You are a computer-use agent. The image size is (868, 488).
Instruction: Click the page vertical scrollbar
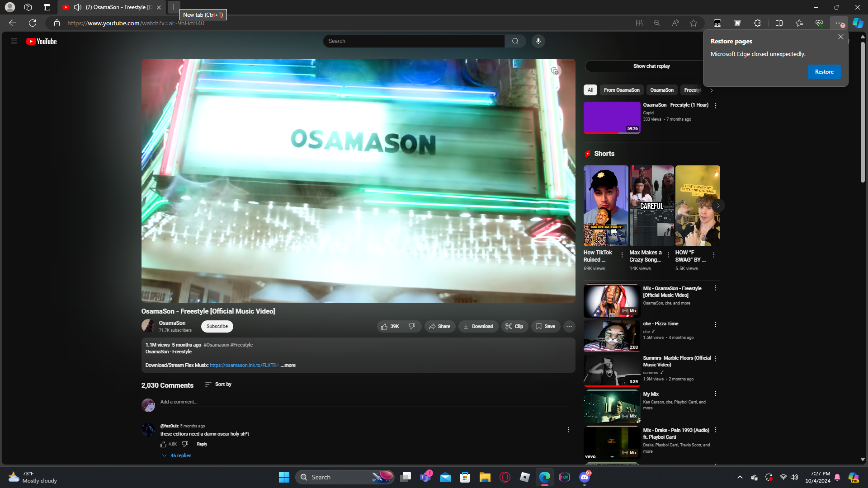point(863,113)
